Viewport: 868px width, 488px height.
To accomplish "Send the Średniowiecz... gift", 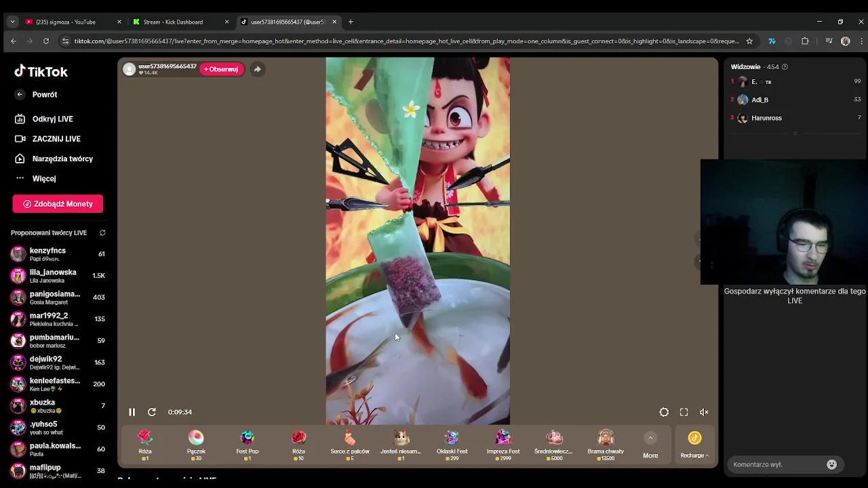I will [554, 445].
